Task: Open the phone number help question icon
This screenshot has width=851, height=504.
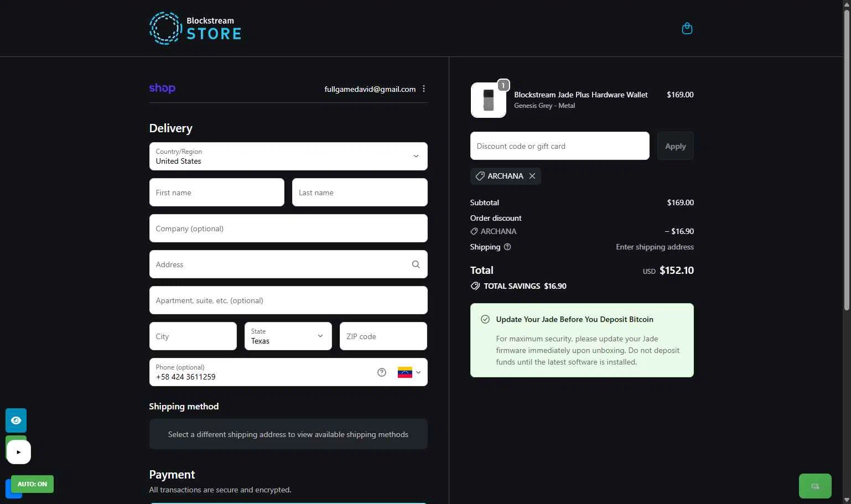Action: click(382, 372)
